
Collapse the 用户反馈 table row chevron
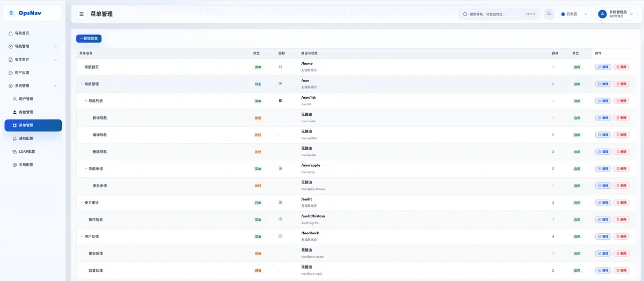pos(82,236)
